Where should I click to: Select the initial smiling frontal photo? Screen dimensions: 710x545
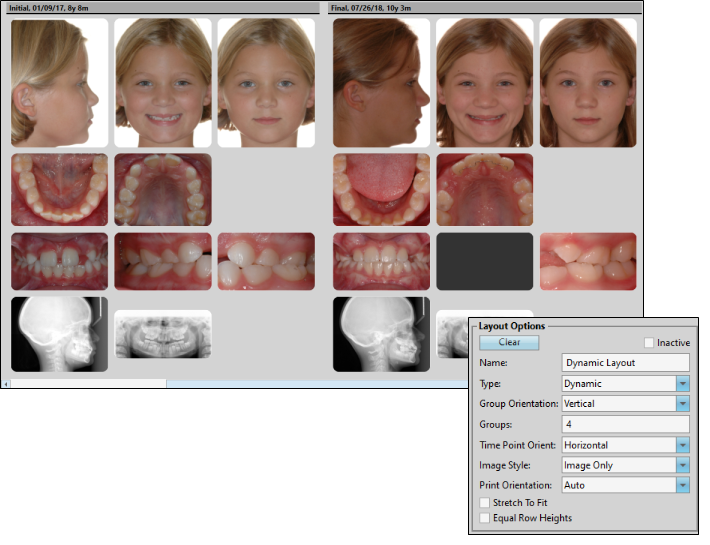162,83
